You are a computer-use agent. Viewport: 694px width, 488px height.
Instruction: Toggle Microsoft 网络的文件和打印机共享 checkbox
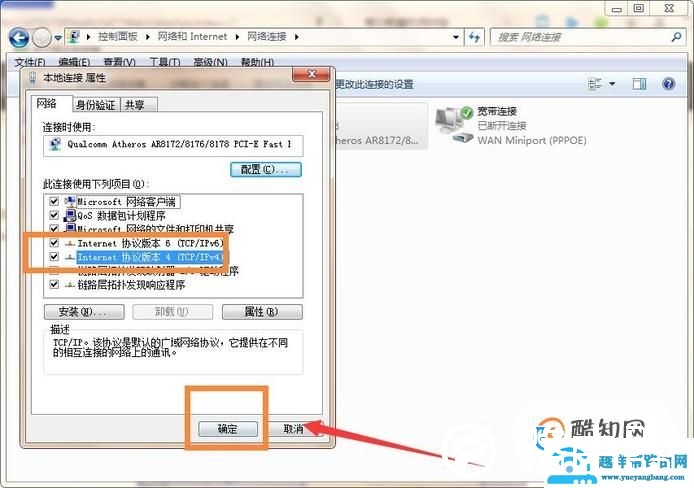click(54, 229)
